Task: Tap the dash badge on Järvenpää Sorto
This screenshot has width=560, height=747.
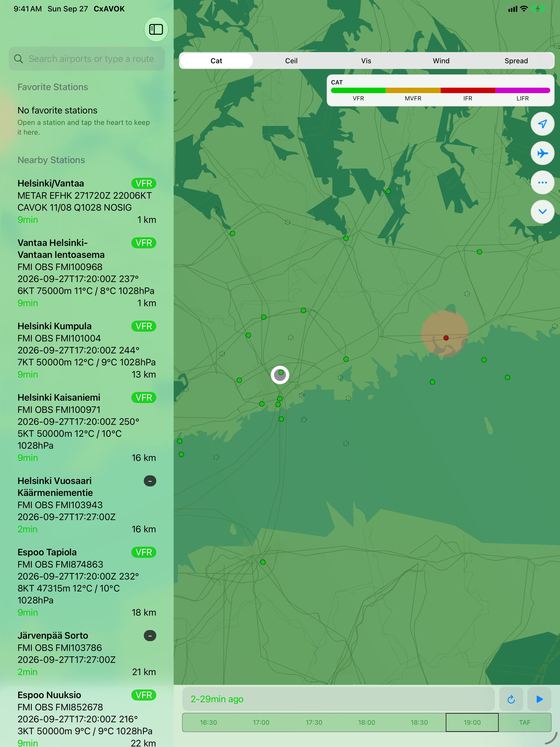Action: click(x=150, y=635)
